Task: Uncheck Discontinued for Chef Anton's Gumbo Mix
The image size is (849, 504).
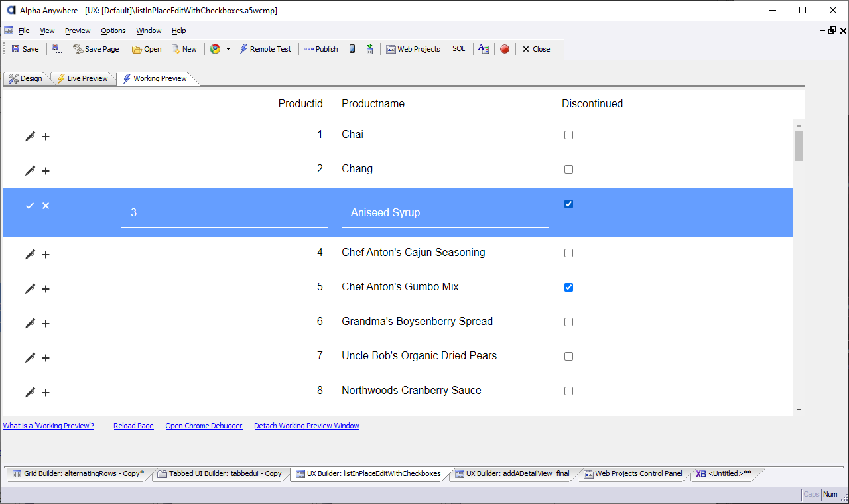Action: 568,288
